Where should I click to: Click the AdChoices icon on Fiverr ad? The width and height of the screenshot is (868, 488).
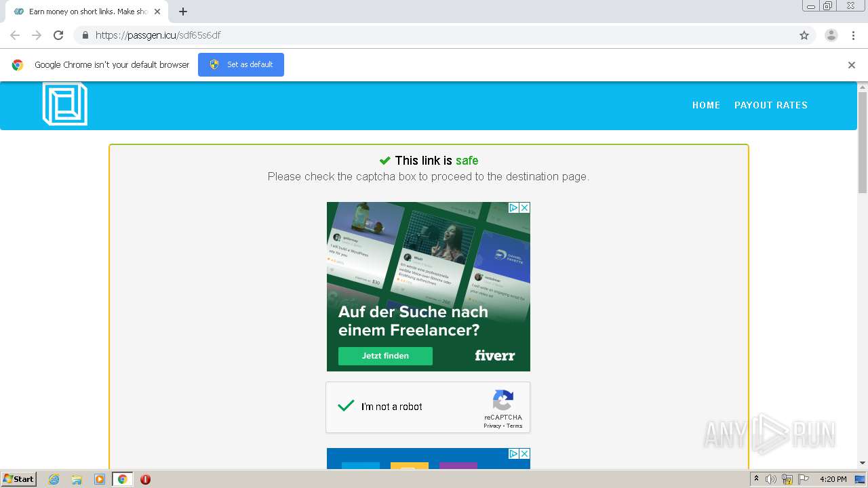[514, 208]
